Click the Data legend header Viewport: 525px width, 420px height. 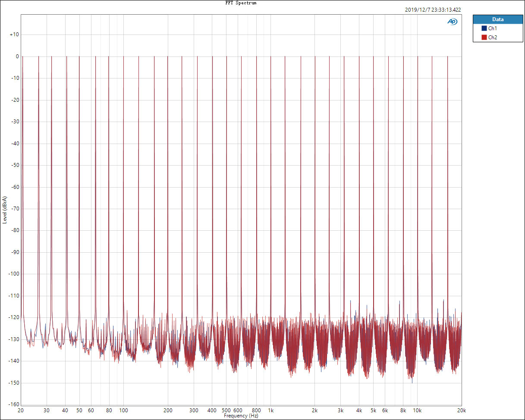pyautogui.click(x=497, y=19)
